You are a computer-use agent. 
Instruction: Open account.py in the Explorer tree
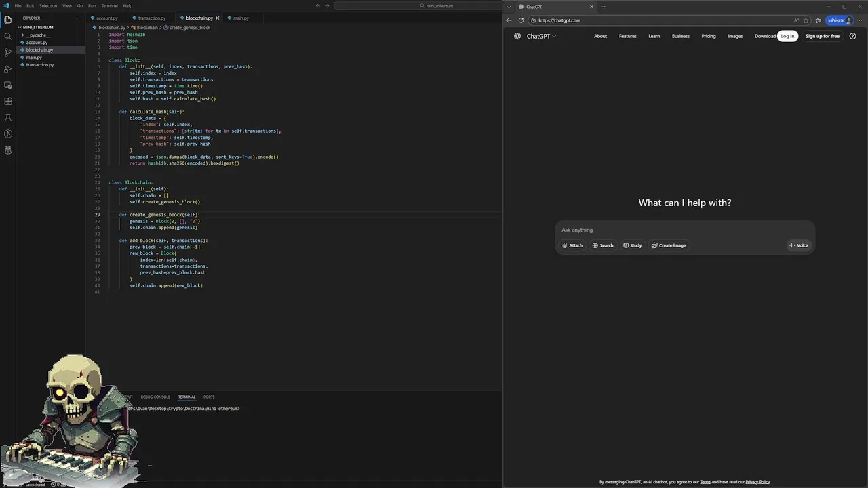point(37,43)
